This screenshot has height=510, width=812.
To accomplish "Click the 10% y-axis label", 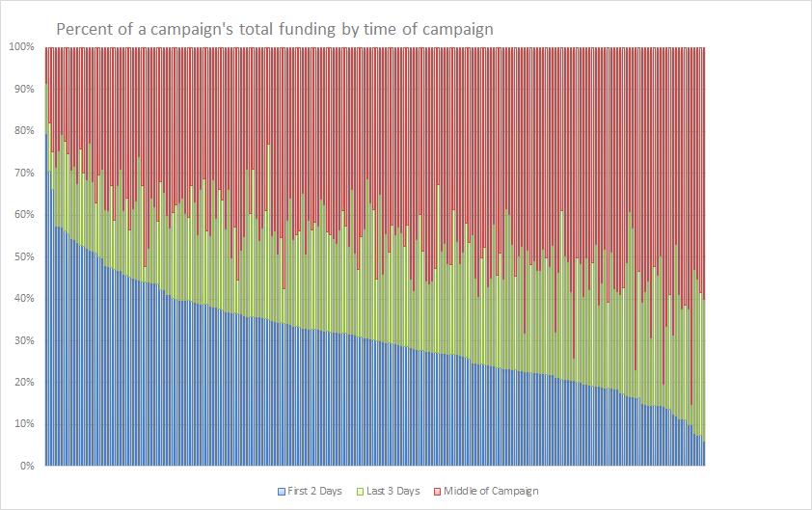I will click(23, 424).
